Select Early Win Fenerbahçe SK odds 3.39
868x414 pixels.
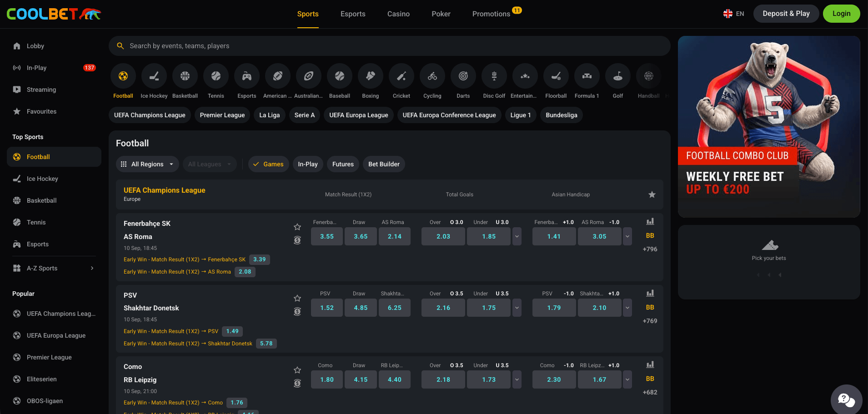point(260,259)
